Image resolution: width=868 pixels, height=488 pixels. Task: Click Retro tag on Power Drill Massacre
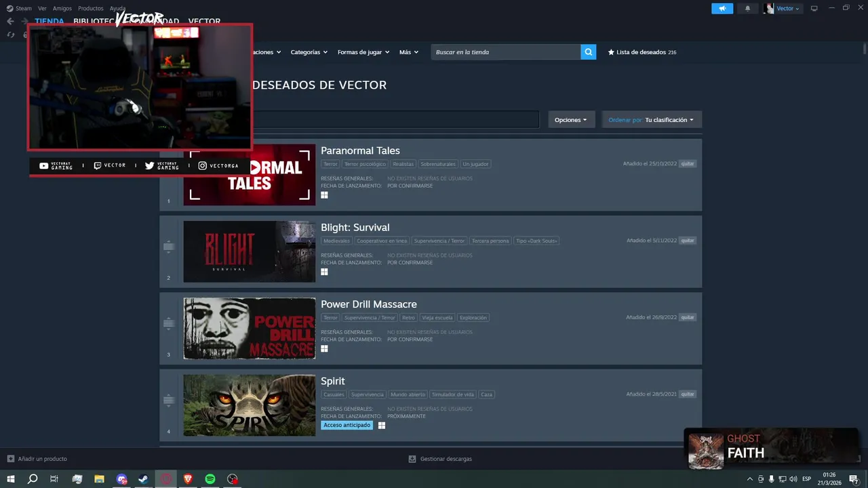(x=408, y=317)
